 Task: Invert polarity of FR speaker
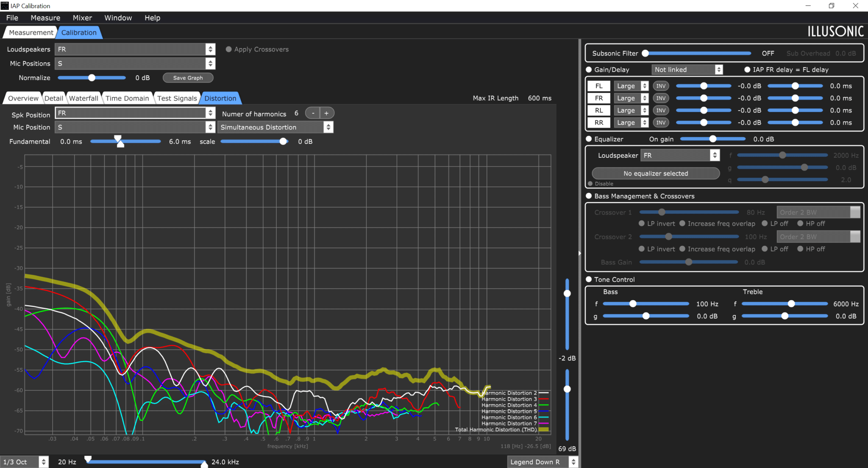pyautogui.click(x=661, y=98)
